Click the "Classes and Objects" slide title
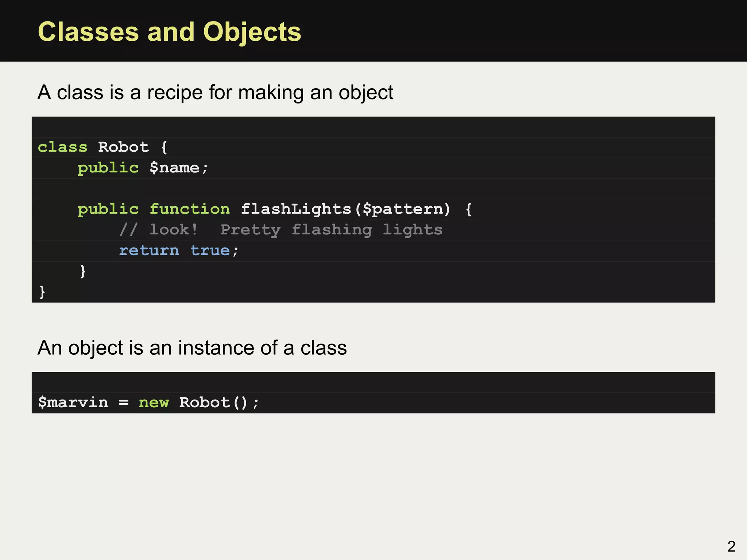Image resolution: width=747 pixels, height=560 pixels. click(x=170, y=32)
